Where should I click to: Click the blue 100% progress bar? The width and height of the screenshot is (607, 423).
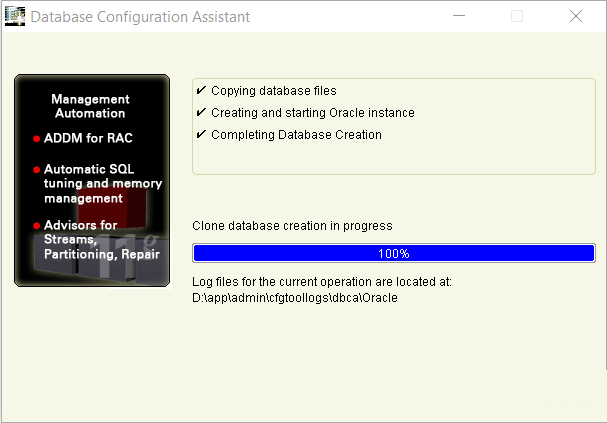(393, 253)
